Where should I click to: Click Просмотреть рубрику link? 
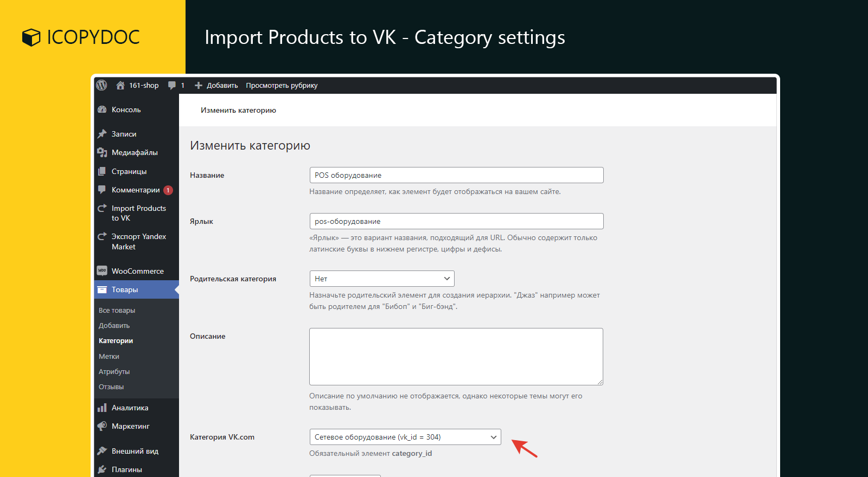point(282,86)
